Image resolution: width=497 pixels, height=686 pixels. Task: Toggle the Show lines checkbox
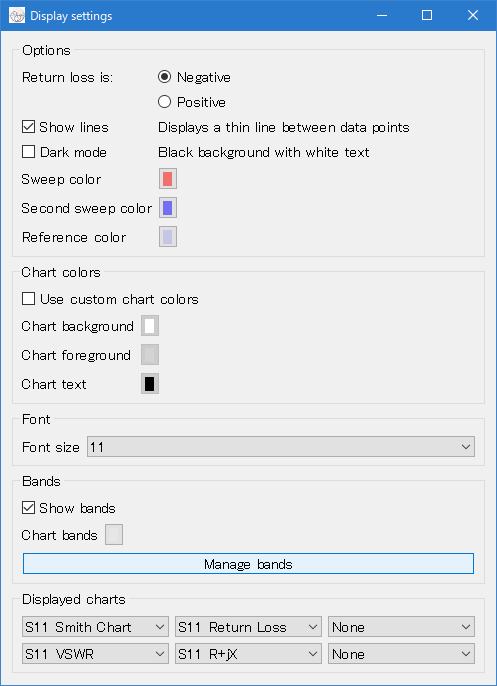28,127
